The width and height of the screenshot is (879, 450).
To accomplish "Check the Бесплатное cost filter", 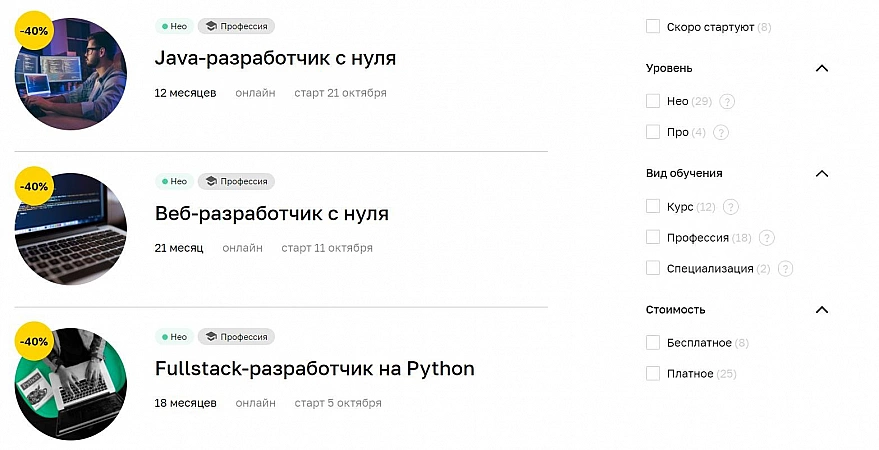I will (653, 343).
